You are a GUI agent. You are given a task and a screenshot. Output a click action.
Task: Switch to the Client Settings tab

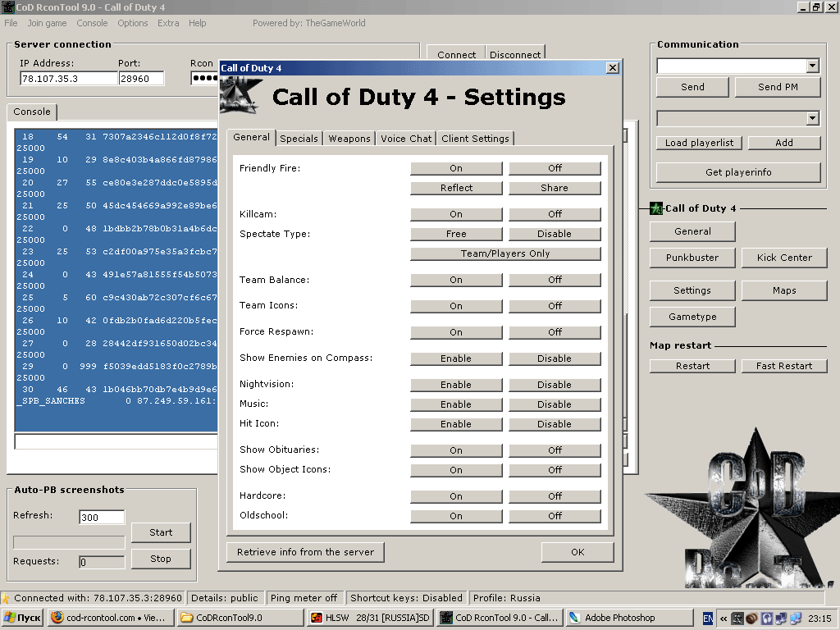(x=475, y=139)
